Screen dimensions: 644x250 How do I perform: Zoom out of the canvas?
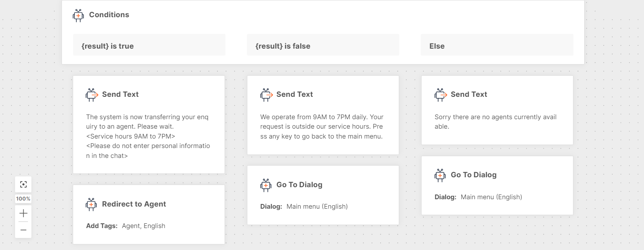[23, 230]
